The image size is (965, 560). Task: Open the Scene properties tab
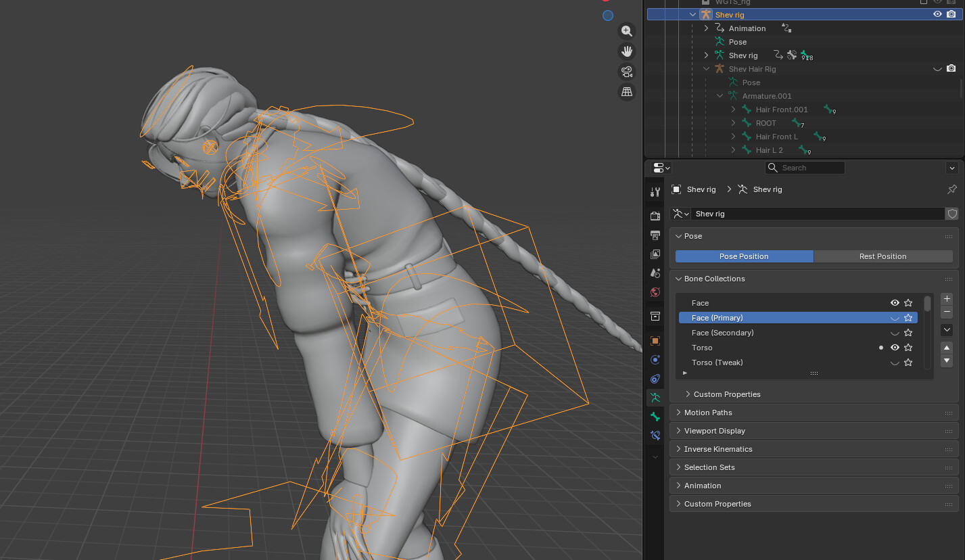[x=655, y=273]
